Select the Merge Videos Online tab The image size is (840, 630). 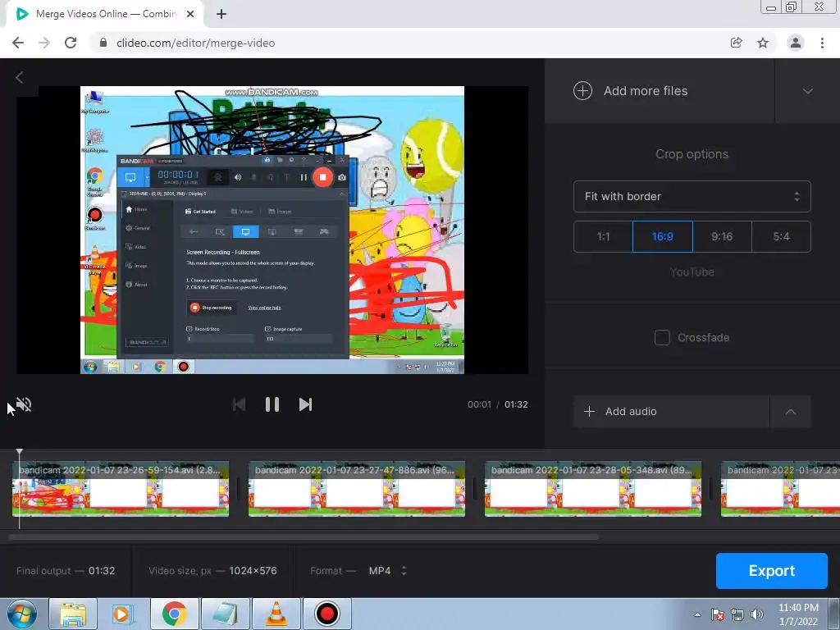(104, 15)
